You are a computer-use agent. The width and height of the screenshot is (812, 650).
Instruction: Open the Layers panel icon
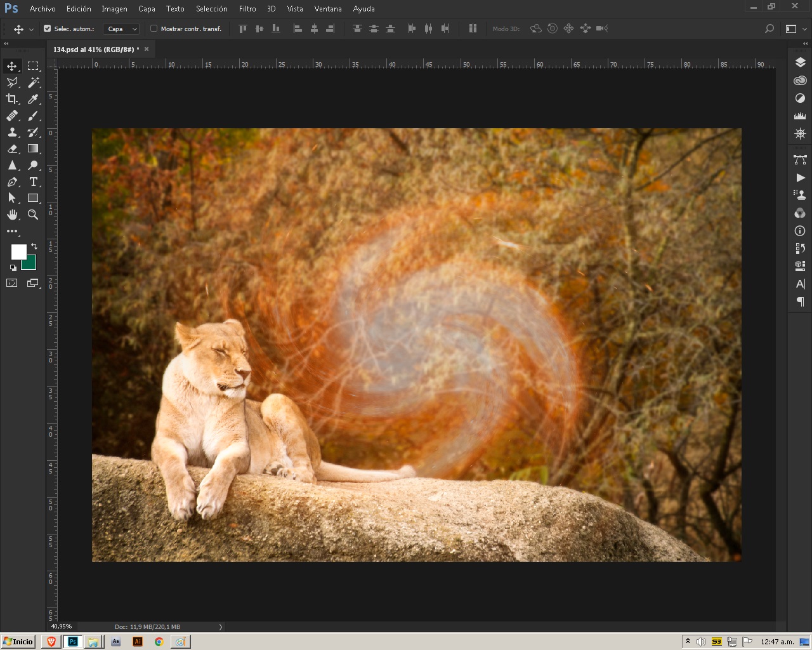pyautogui.click(x=800, y=62)
